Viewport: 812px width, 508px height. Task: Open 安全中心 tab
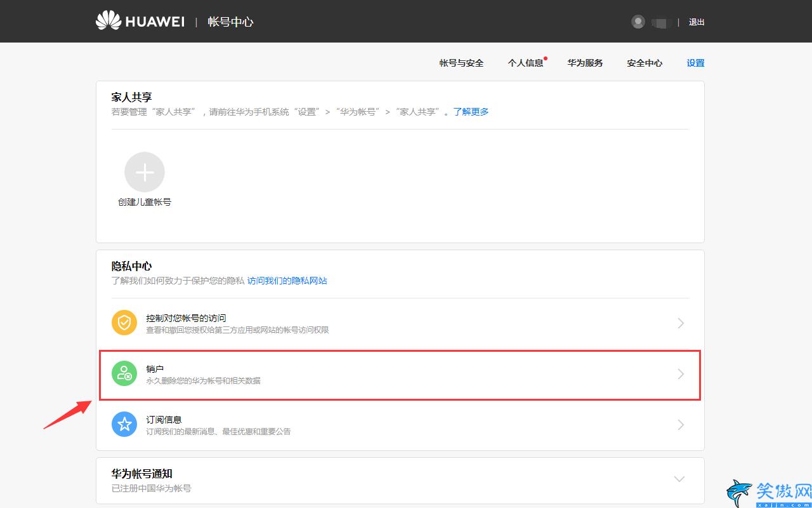645,63
